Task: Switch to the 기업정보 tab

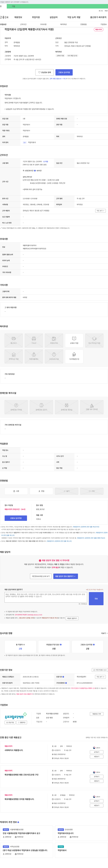Action: 104,24
